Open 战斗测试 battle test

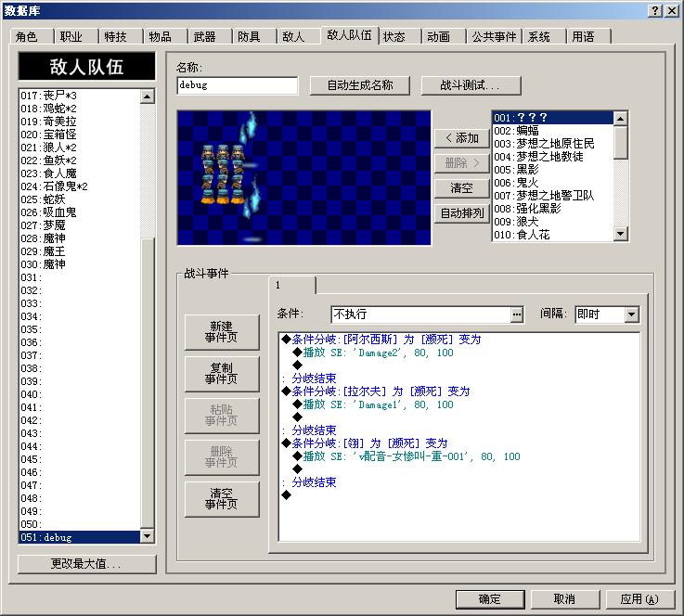point(471,85)
